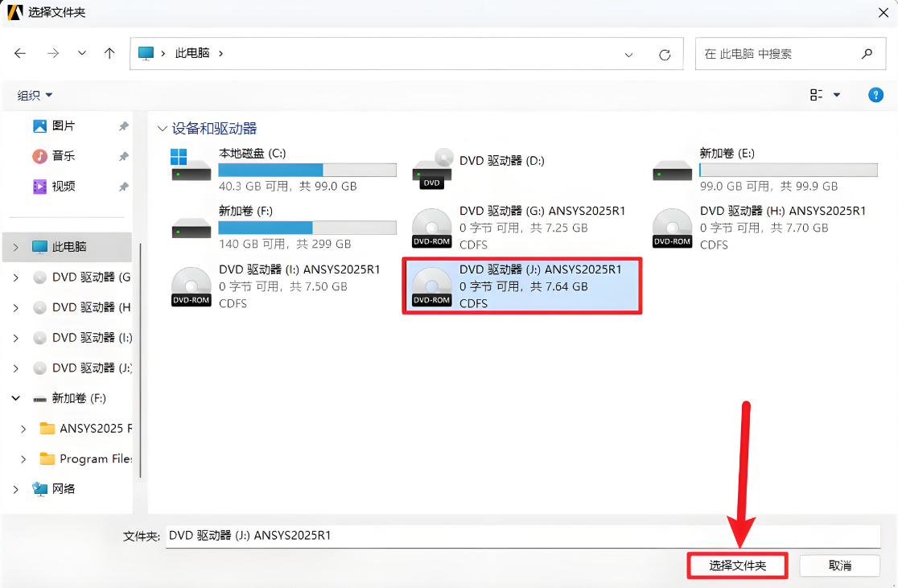Expand Program Files folder in tree

[x=23, y=459]
